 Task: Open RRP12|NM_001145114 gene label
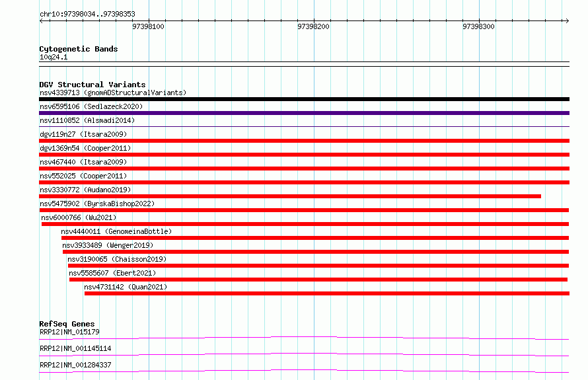pos(75,348)
